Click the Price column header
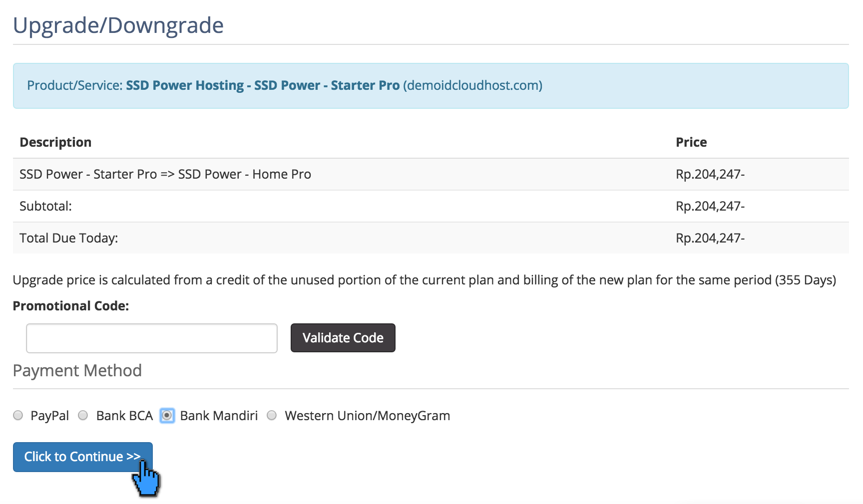The image size is (863, 504). (691, 142)
